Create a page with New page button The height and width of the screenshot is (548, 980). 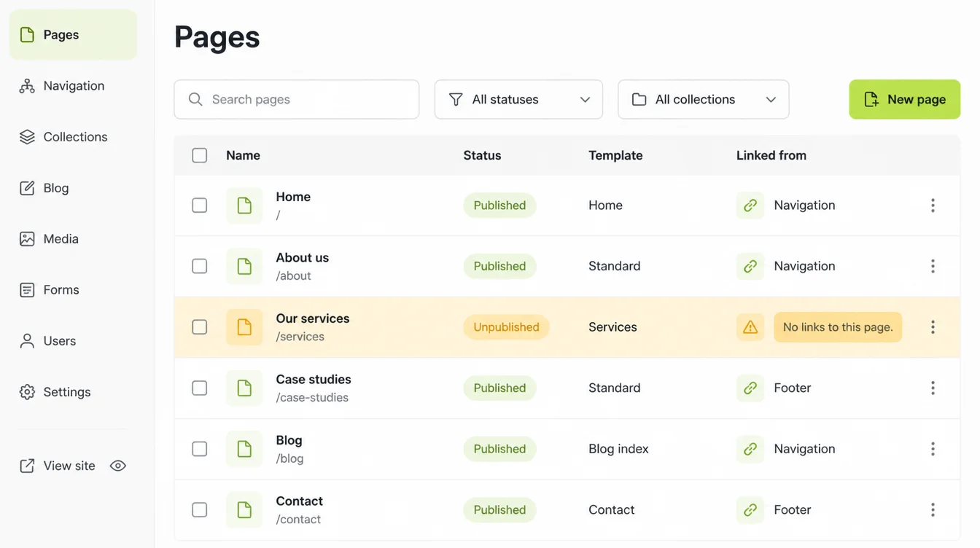click(904, 99)
